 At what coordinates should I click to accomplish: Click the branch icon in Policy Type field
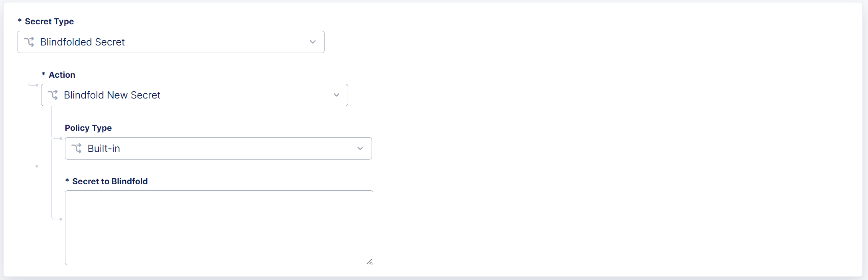click(x=77, y=148)
